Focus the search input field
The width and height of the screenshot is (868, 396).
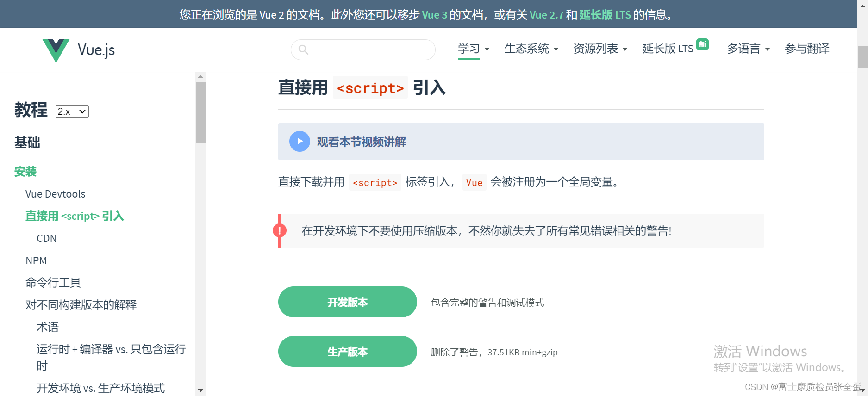363,49
